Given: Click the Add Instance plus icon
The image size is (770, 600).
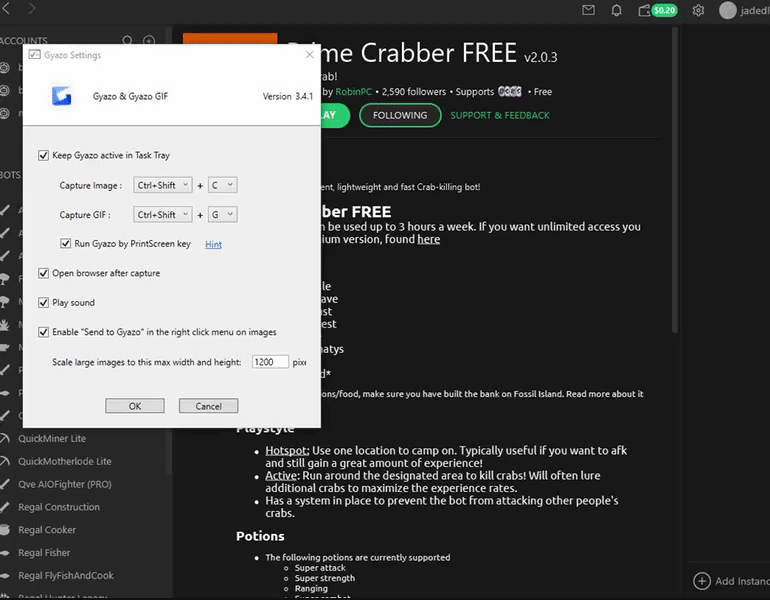Looking at the screenshot, I should (x=702, y=581).
